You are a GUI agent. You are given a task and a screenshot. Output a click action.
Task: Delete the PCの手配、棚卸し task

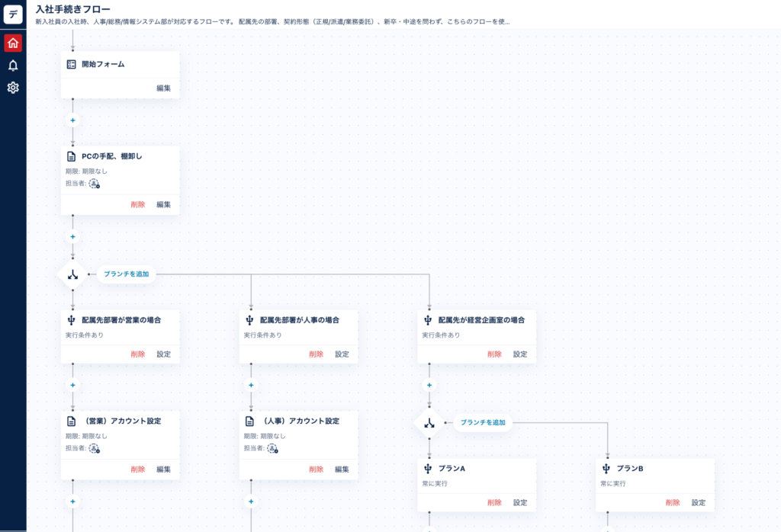(137, 204)
